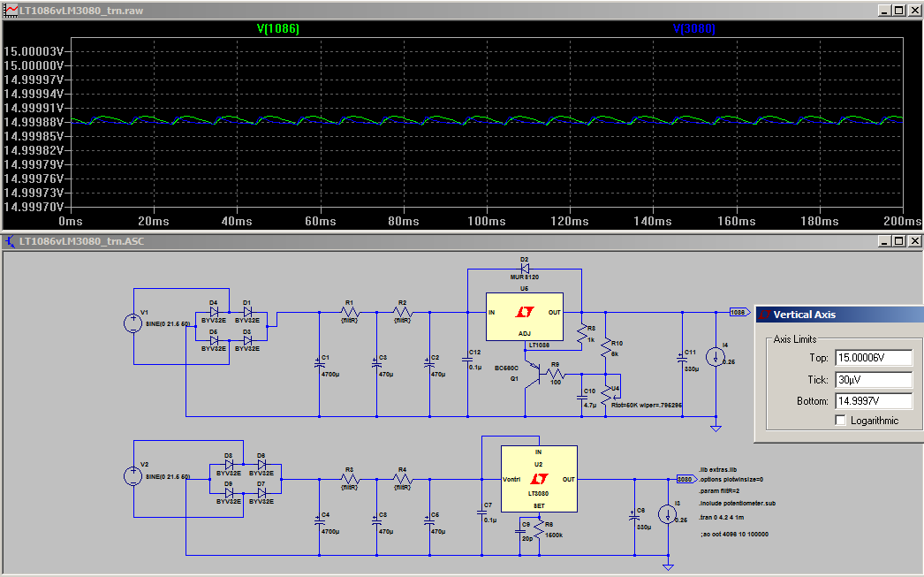Screen dimensions: 924x577
Task: Click the 14.99970V vertical axis label
Action: 34,207
